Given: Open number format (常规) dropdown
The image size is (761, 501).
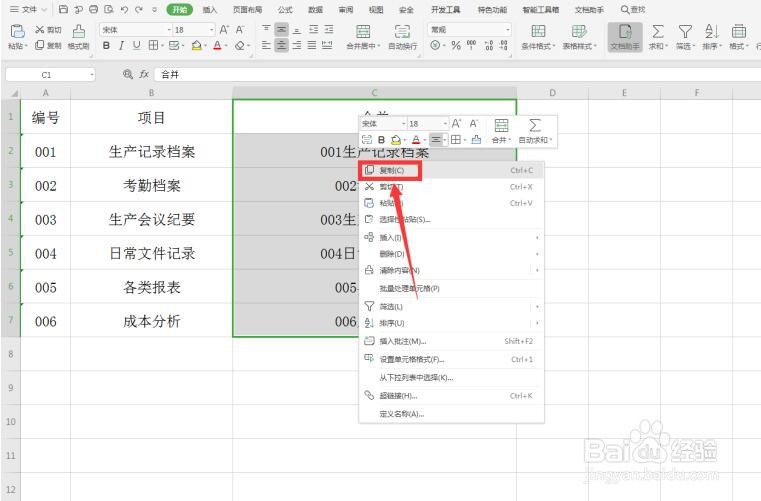Looking at the screenshot, I should point(508,30).
